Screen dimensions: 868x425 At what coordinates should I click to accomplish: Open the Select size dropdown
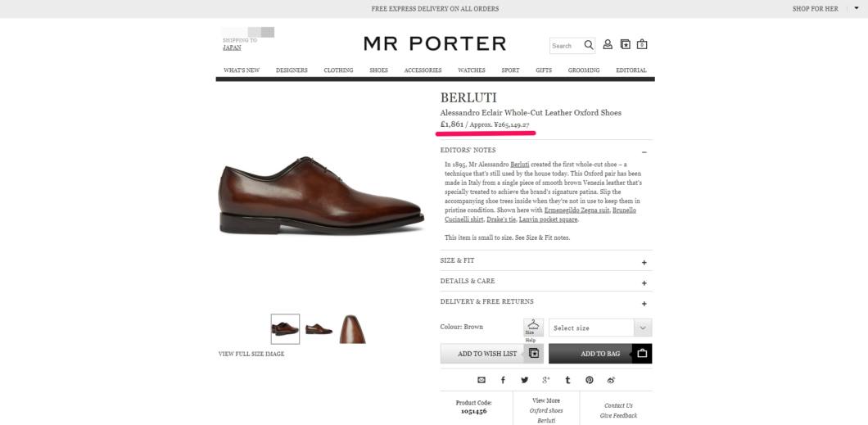point(600,328)
